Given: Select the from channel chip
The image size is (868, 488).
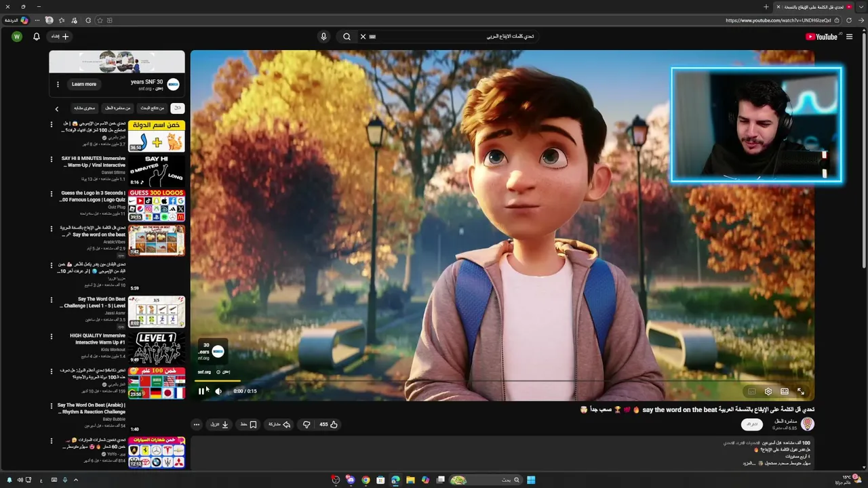Looking at the screenshot, I should [x=118, y=108].
